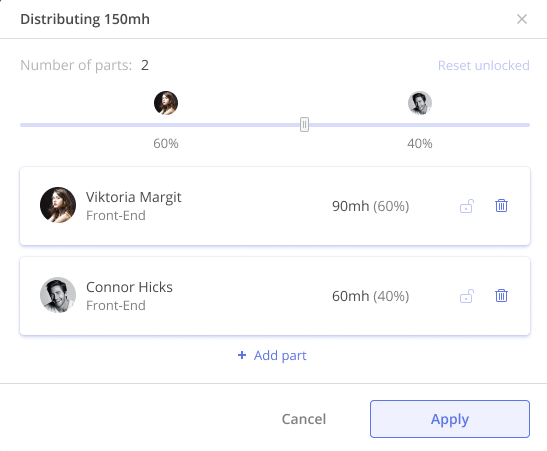
Task: Click the plus icon beside Add part
Action: tap(242, 355)
